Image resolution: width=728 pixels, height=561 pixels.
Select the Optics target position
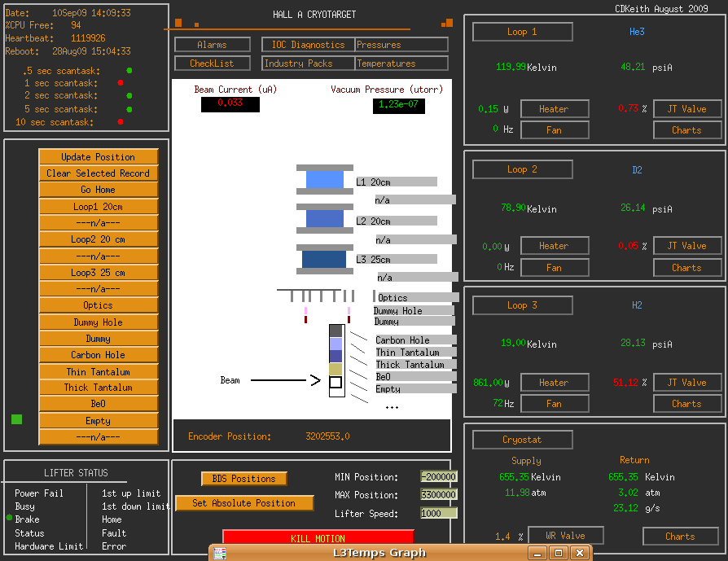point(99,305)
